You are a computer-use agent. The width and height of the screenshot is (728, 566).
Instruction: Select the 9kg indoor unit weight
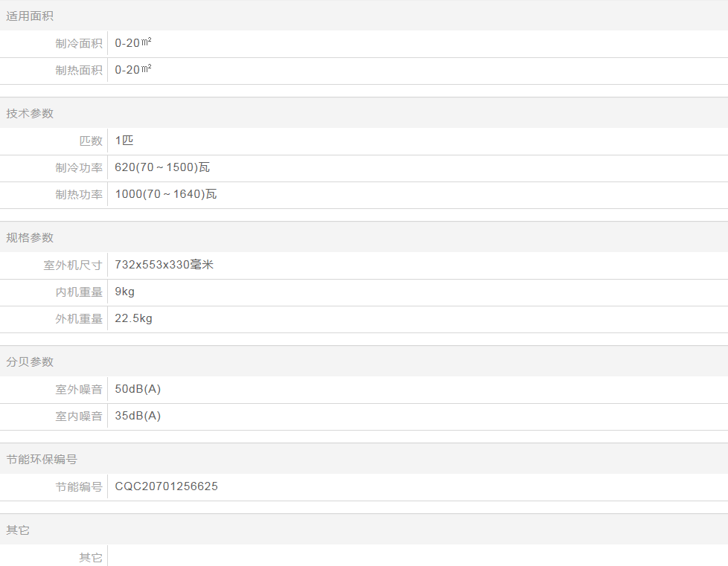click(x=124, y=292)
